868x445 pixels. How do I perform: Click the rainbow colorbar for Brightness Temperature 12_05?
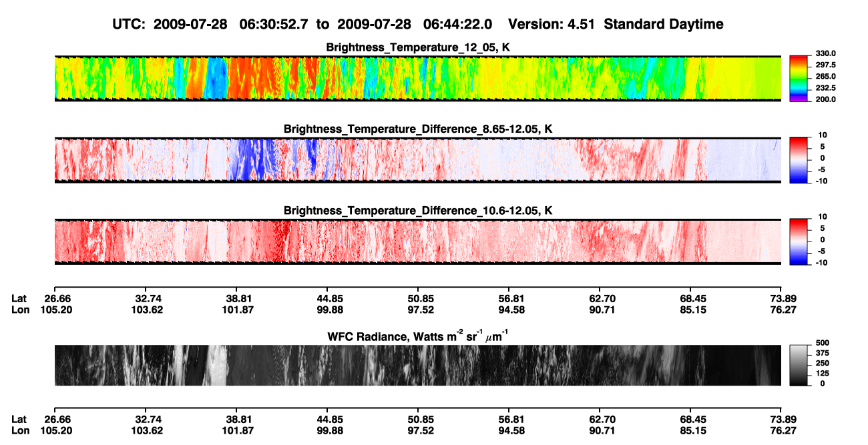800,78
